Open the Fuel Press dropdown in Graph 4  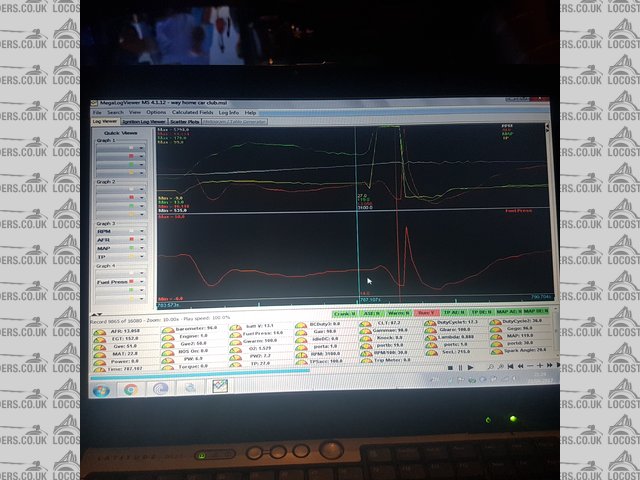[142, 283]
